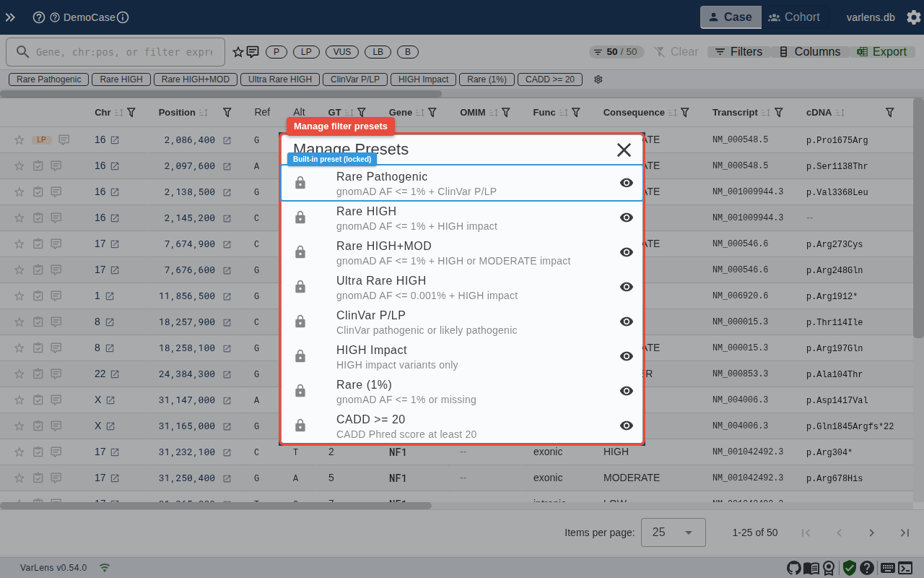Open the GitHub repository from the status bar

point(794,568)
